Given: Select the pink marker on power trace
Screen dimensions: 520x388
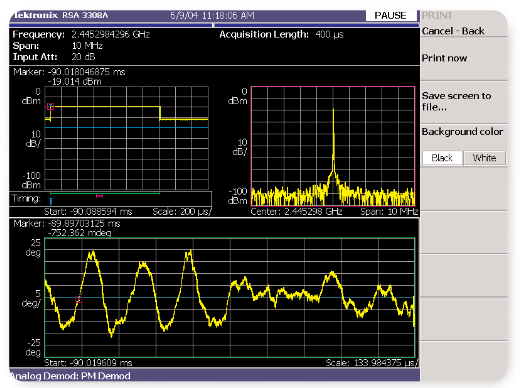Looking at the screenshot, I should (x=50, y=107).
